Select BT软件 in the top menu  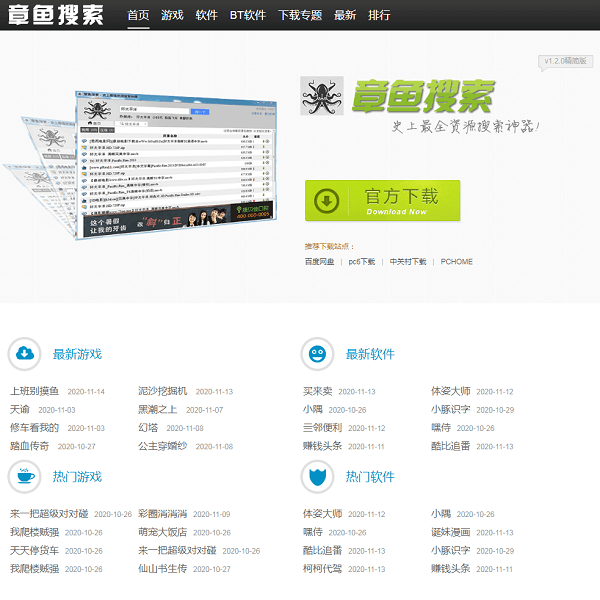pos(248,15)
